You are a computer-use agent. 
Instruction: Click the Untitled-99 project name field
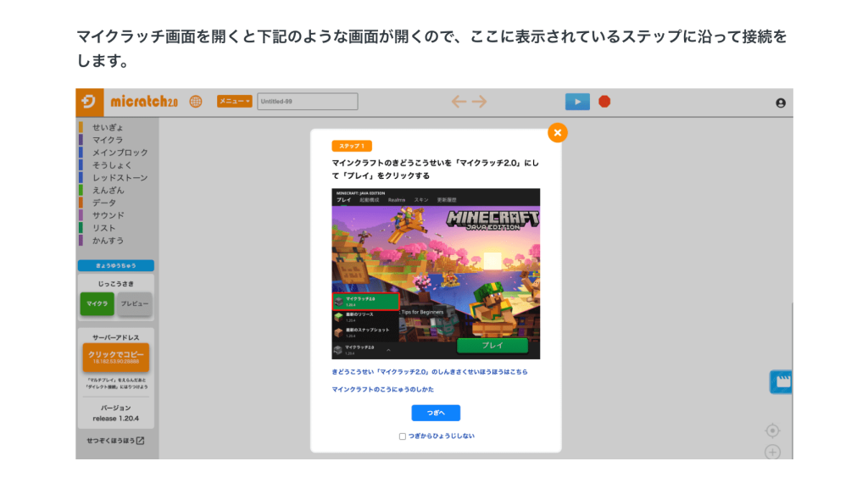pos(307,101)
